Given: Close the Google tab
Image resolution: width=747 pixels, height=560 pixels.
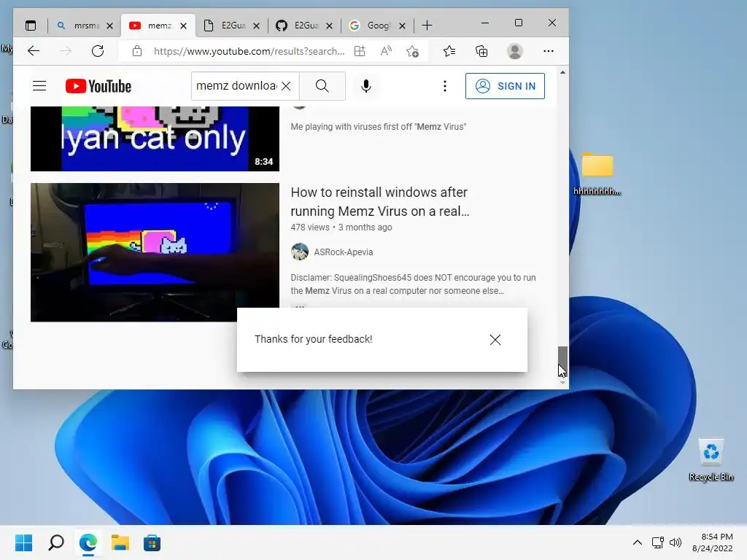Looking at the screenshot, I should (402, 26).
